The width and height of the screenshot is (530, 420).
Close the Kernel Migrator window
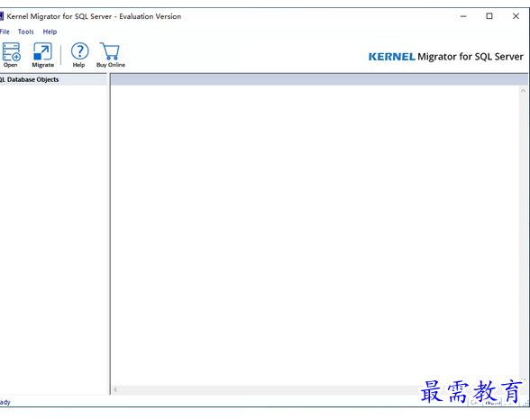pyautogui.click(x=516, y=16)
